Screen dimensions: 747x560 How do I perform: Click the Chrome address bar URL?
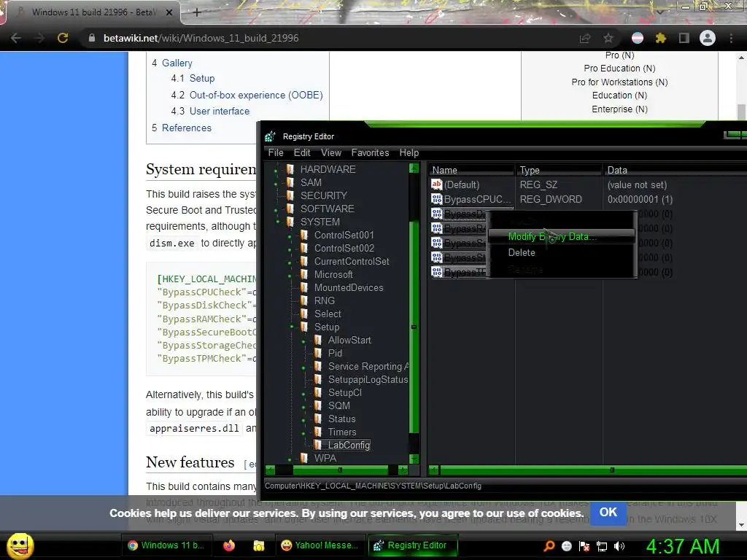point(201,38)
